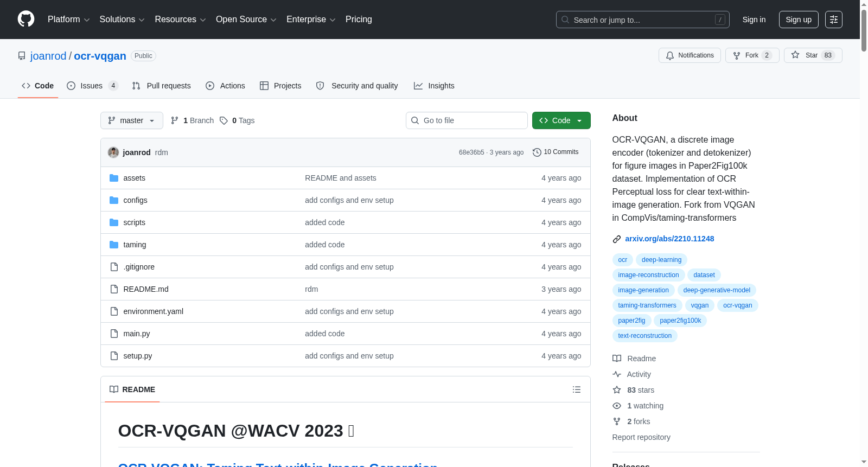Switch to the Pull requests tab

[162, 86]
